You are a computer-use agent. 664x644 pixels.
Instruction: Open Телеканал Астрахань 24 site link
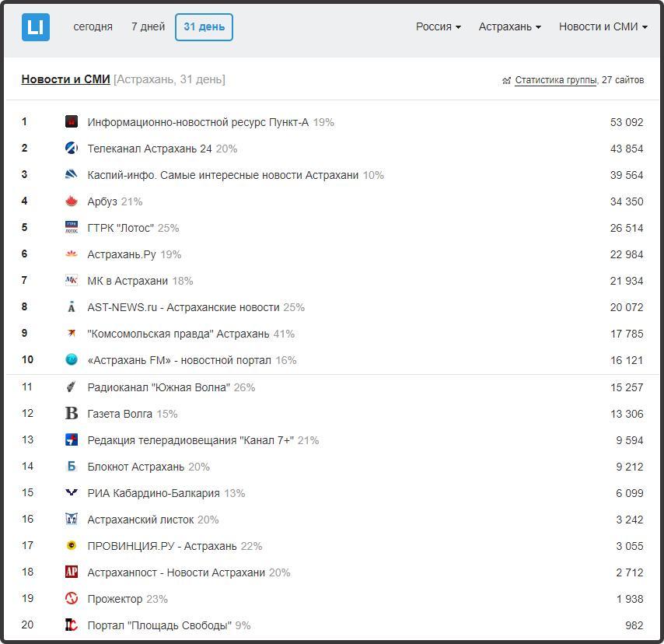click(x=149, y=149)
